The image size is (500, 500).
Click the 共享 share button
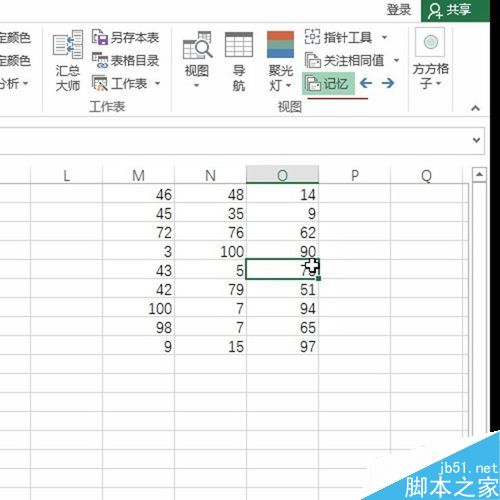(x=455, y=10)
